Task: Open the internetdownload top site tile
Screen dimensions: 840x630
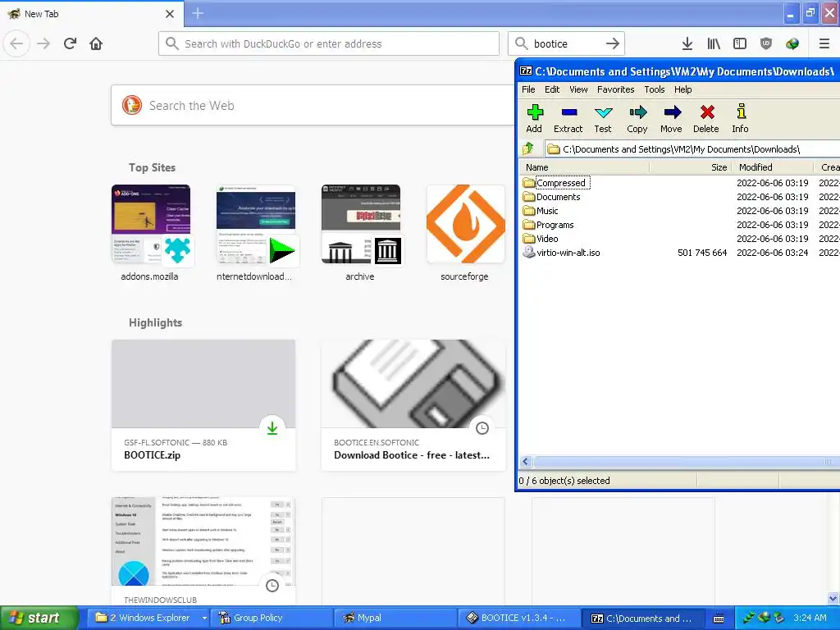Action: pos(255,234)
